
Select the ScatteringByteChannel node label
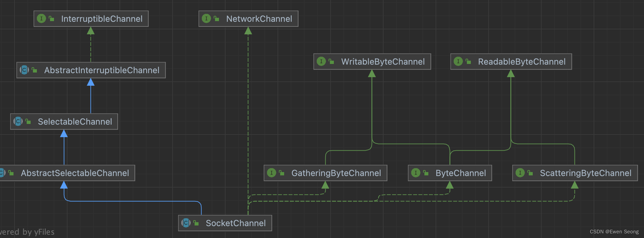coord(586,173)
